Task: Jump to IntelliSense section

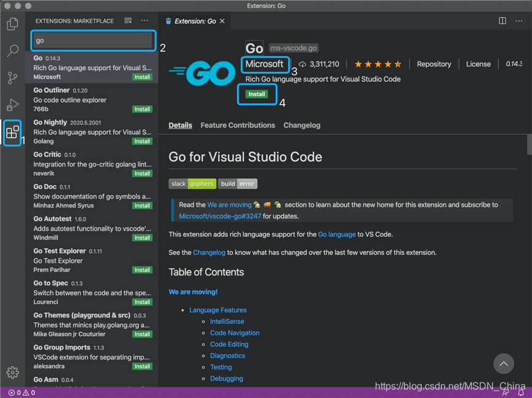Action: tap(227, 321)
